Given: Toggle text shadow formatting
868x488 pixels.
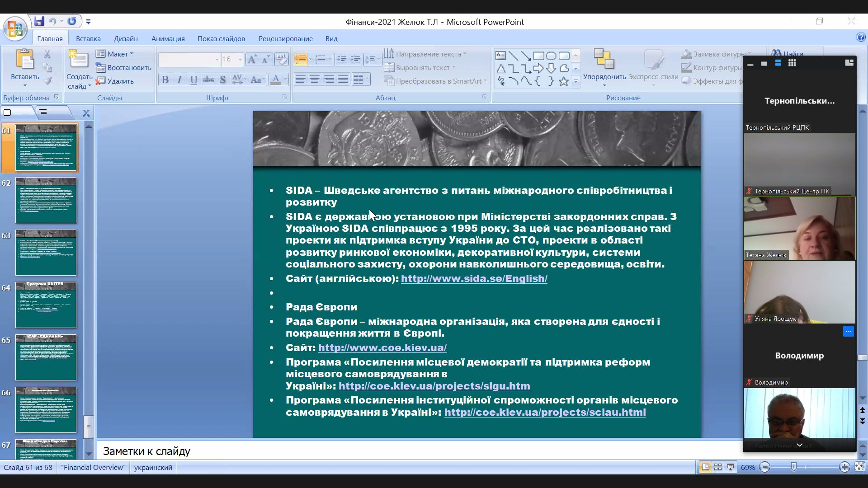Looking at the screenshot, I should click(x=222, y=80).
